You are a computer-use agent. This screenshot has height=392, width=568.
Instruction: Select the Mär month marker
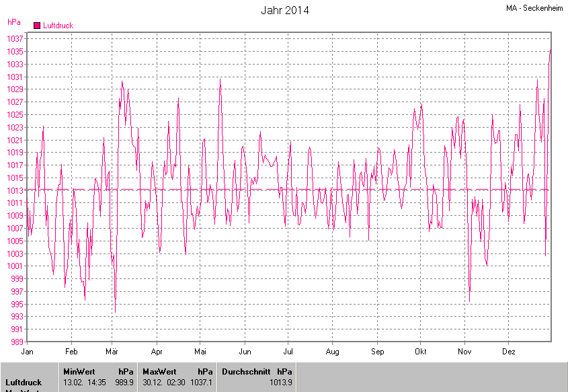(112, 352)
